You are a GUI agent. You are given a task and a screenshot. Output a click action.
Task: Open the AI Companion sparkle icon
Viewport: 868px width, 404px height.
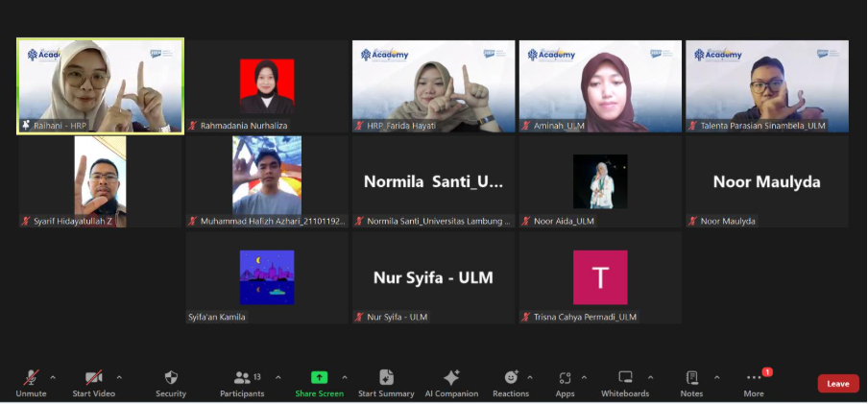point(451,377)
